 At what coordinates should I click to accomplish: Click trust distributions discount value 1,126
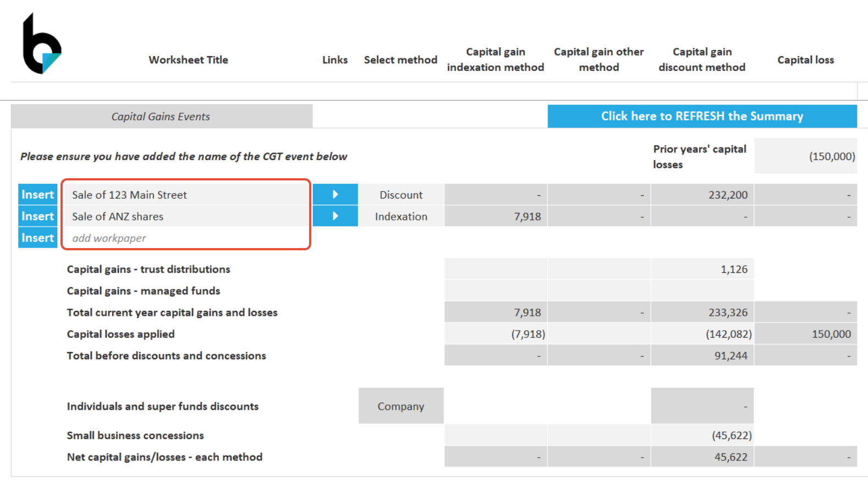point(702,269)
